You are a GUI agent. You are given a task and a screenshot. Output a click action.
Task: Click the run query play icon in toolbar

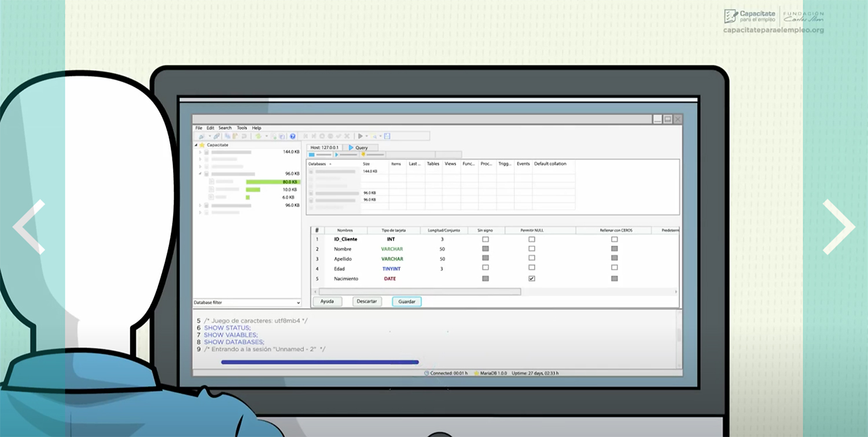coord(360,137)
